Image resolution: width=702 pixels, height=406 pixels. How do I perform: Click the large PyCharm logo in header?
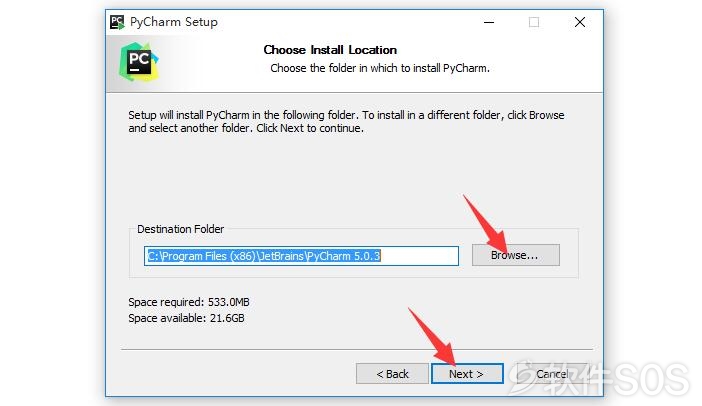(x=138, y=62)
